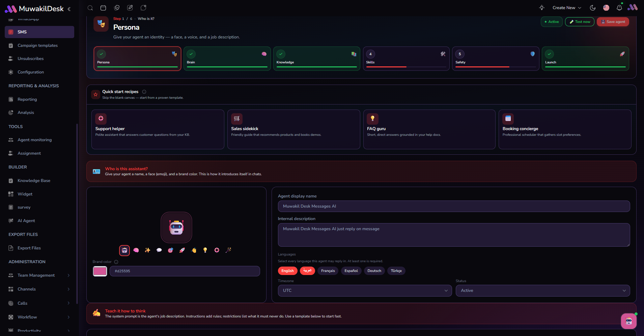Image resolution: width=644 pixels, height=336 pixels.
Task: Toggle Deutsch language chip
Action: pos(374,271)
